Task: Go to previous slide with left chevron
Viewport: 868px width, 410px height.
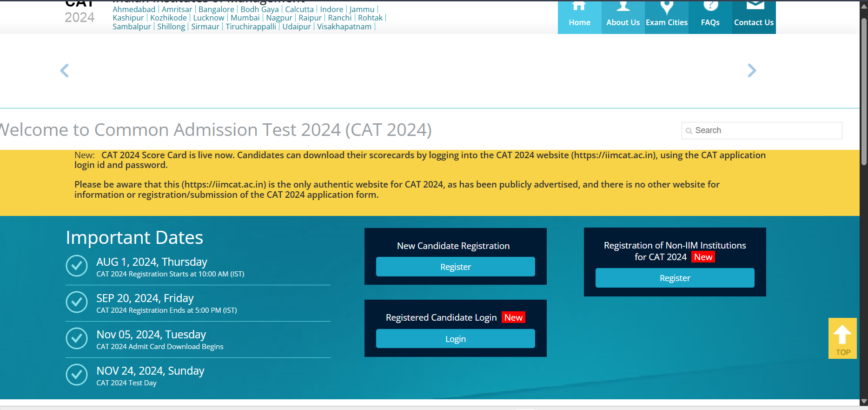Action: pyautogui.click(x=65, y=71)
